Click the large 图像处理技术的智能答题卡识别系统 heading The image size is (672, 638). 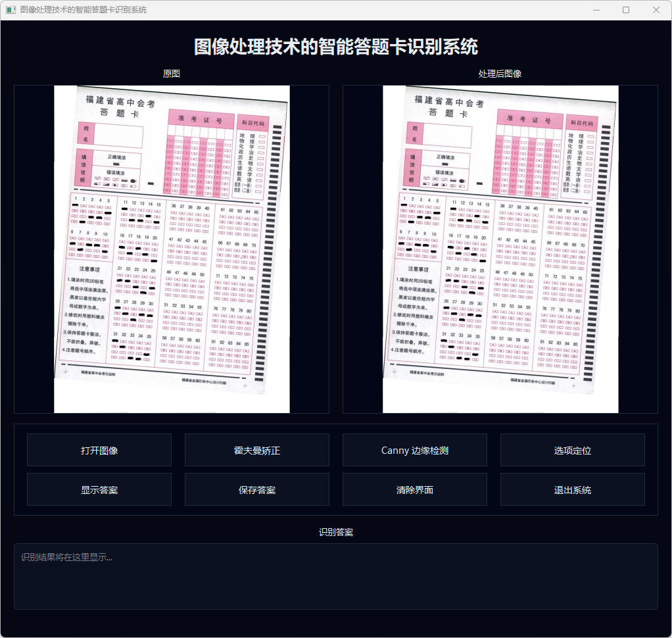(335, 47)
